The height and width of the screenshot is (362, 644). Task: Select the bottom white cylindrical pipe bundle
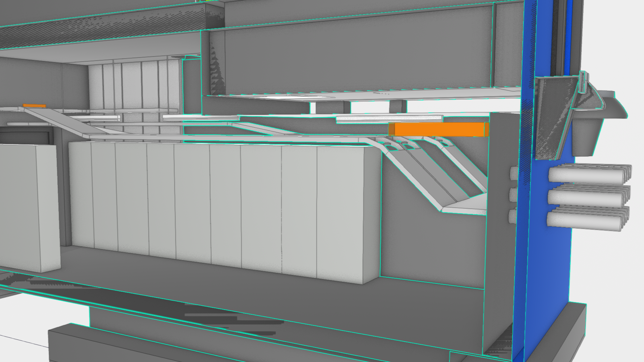tap(588, 218)
